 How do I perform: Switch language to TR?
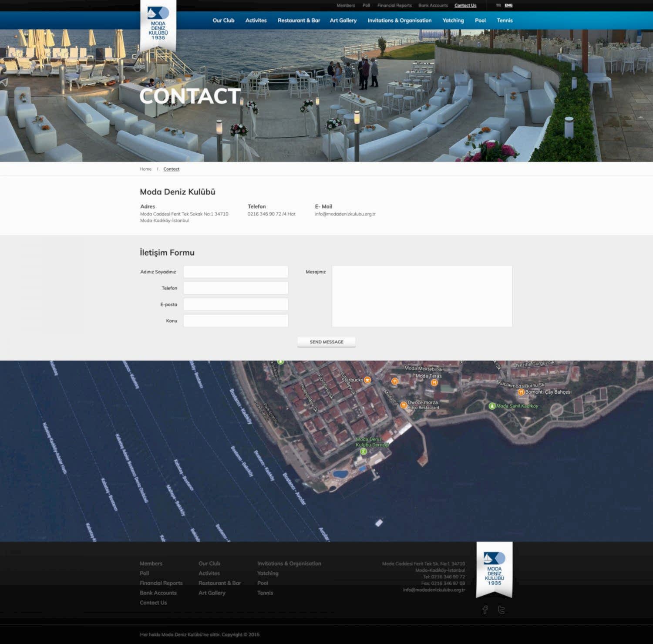(498, 6)
